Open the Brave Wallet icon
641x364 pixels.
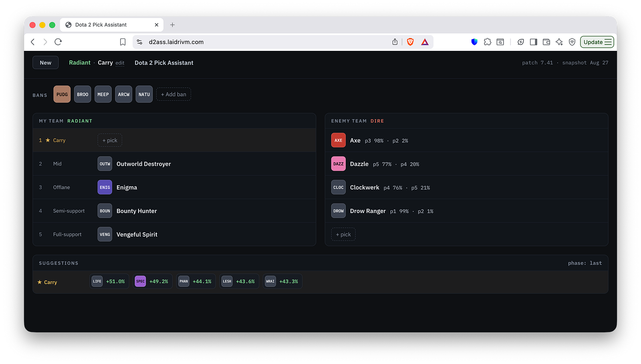click(x=546, y=42)
